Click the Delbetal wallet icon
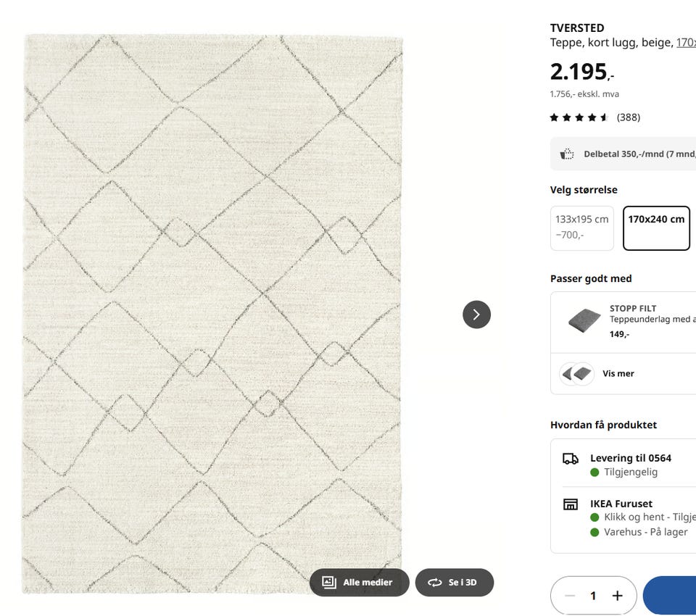Image resolution: width=696 pixels, height=616 pixels. coord(567,154)
